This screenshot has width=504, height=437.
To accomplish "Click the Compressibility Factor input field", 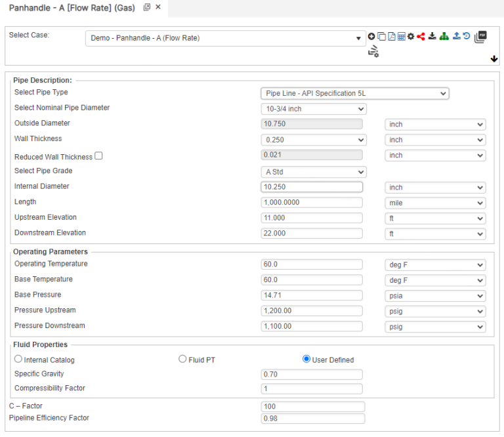I will [312, 388].
